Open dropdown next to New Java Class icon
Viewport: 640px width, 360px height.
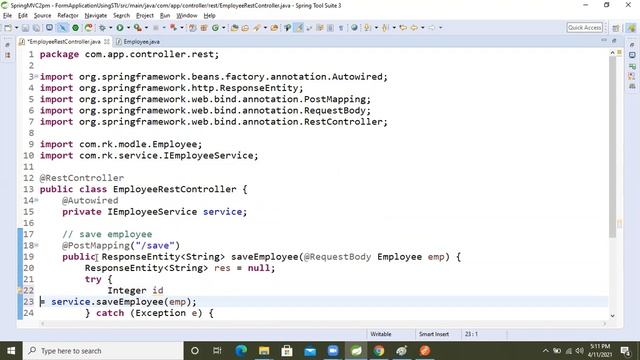pyautogui.click(x=223, y=28)
